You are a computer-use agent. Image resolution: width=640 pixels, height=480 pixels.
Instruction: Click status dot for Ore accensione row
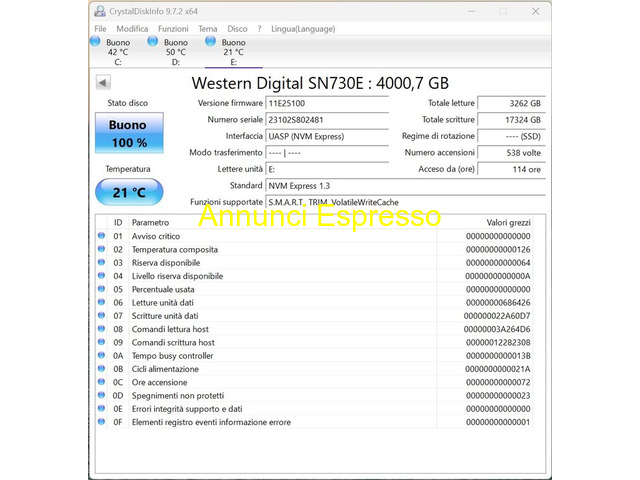101,382
